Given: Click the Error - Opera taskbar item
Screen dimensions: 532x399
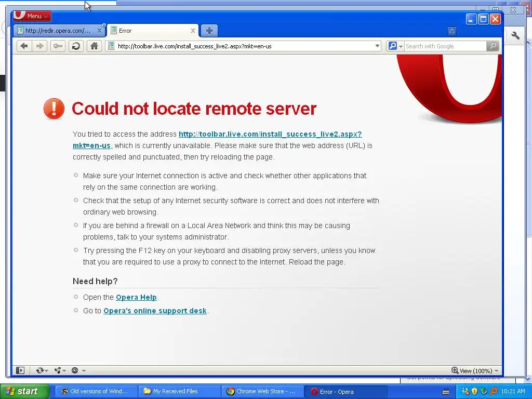Looking at the screenshot, I should 345,392.
